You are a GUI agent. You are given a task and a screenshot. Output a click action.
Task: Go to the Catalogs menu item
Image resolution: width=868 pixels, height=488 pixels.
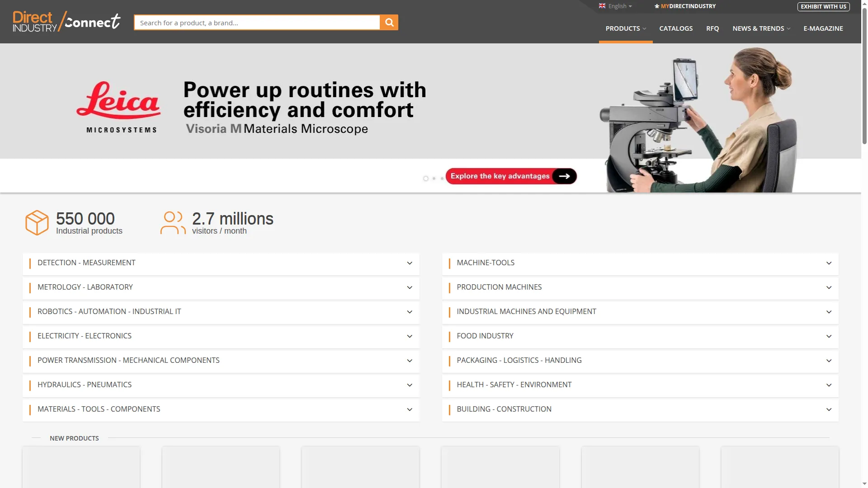coord(676,28)
